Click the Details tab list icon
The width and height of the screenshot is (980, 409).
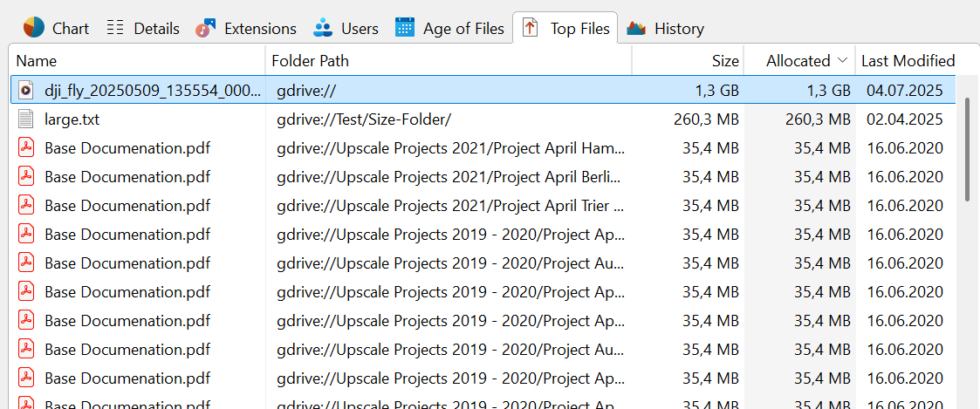pos(115,28)
